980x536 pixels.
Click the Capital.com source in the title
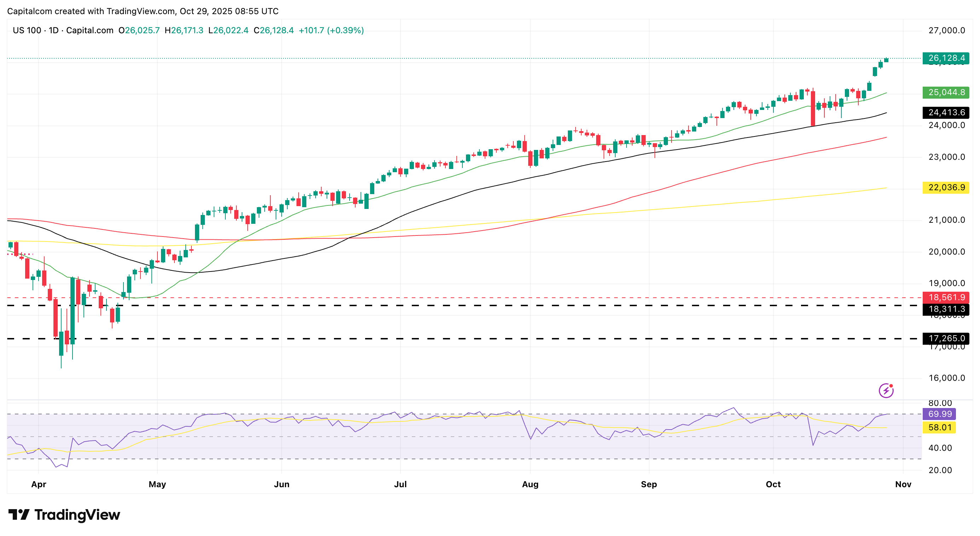point(90,30)
